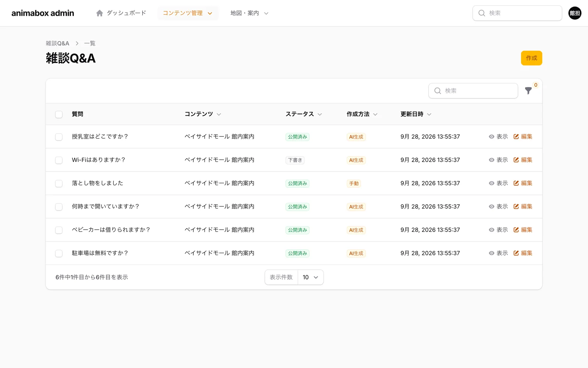Focus the top-bar 検索 input field
The width and height of the screenshot is (588, 368).
(x=517, y=13)
